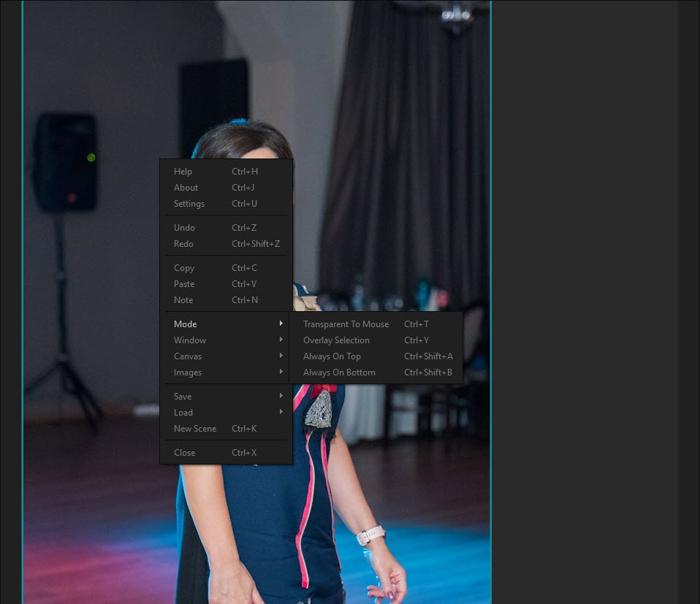The image size is (700, 604).
Task: Select Paste from the menu
Action: 226,283
